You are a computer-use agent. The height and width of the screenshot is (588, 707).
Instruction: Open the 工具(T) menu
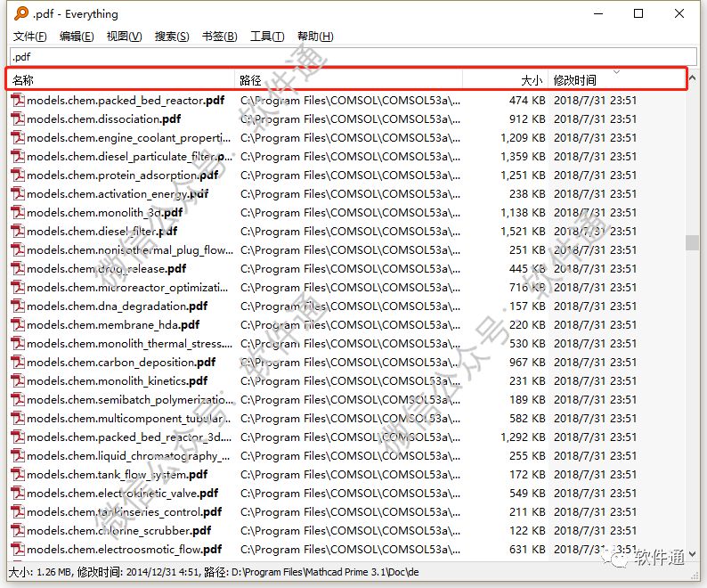pyautogui.click(x=267, y=37)
